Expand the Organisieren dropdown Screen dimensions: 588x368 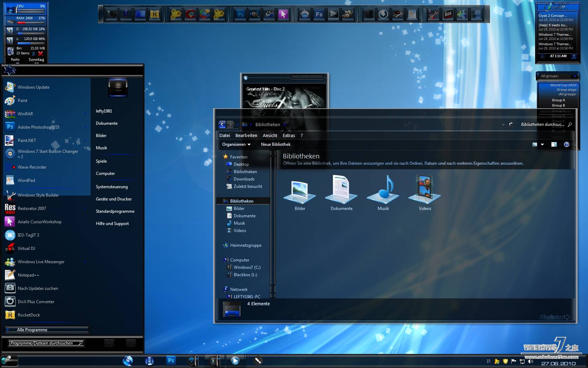coord(236,144)
